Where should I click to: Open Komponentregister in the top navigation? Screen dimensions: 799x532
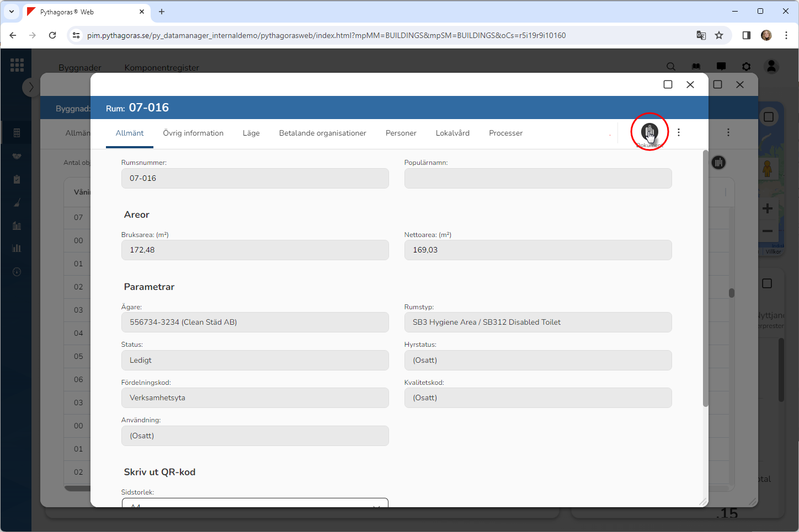[x=162, y=67]
